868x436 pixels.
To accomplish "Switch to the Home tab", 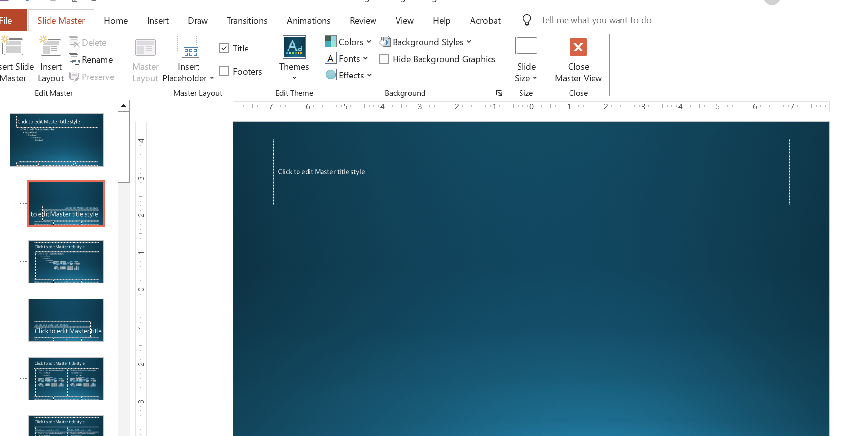I will click(116, 20).
